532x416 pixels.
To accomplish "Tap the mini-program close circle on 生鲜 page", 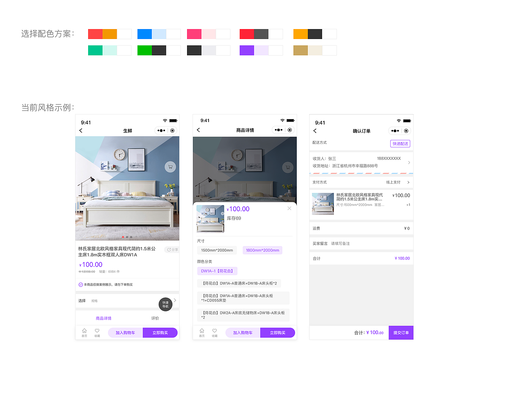I will click(172, 130).
